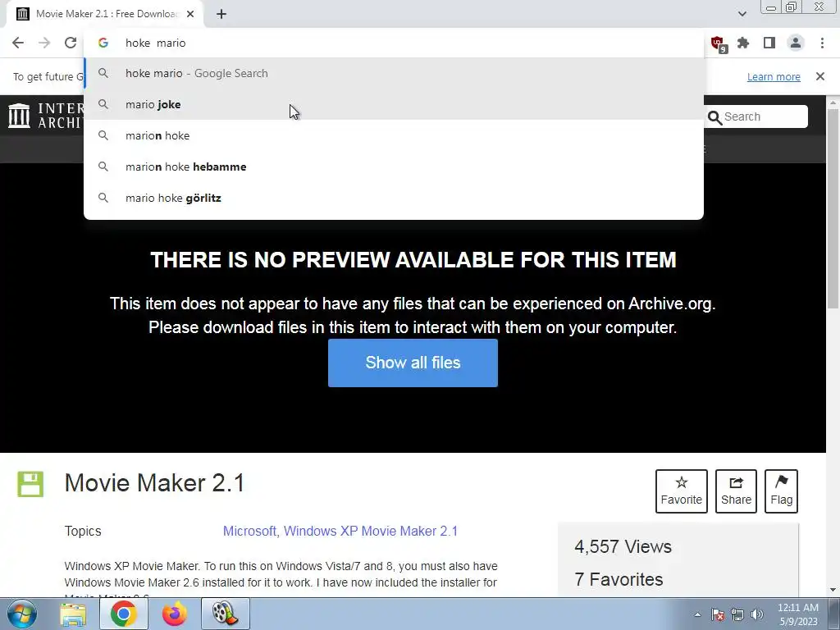Click the magnifier icon in Archive search
Screen dimensions: 840x630
coord(714,117)
